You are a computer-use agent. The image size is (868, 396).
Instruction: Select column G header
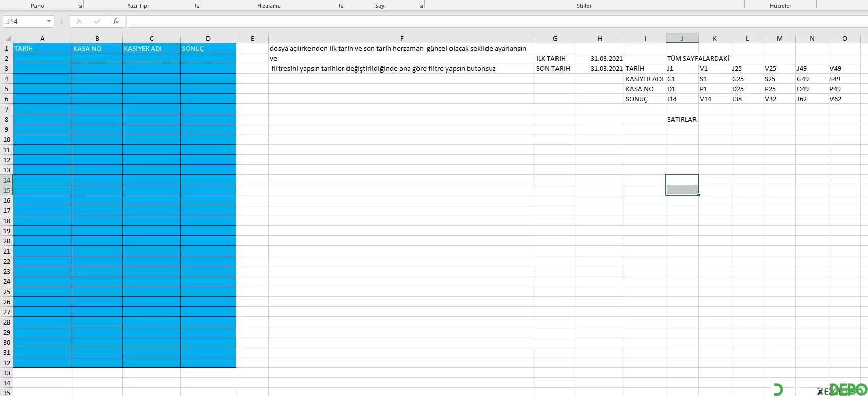pos(555,38)
